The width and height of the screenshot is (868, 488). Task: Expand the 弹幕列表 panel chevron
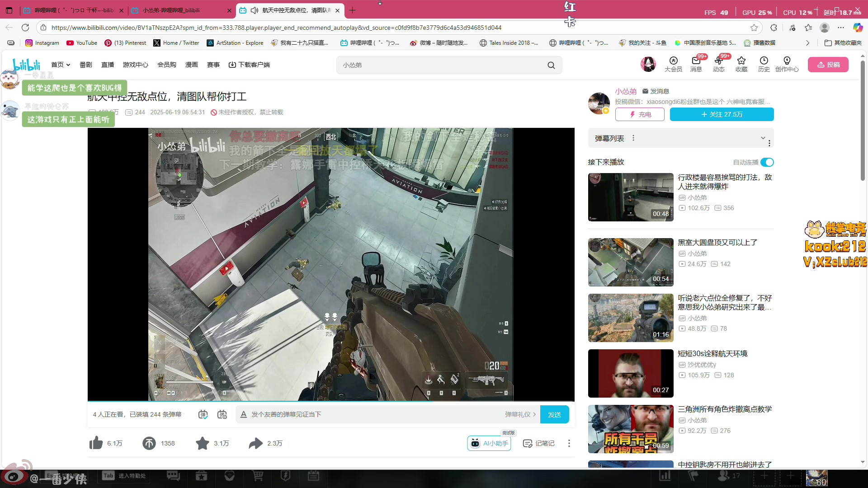coord(763,137)
